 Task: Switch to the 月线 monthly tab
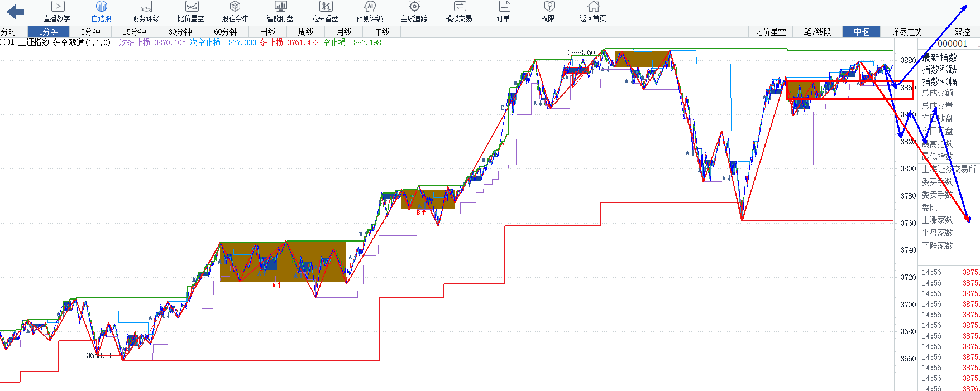pos(344,32)
